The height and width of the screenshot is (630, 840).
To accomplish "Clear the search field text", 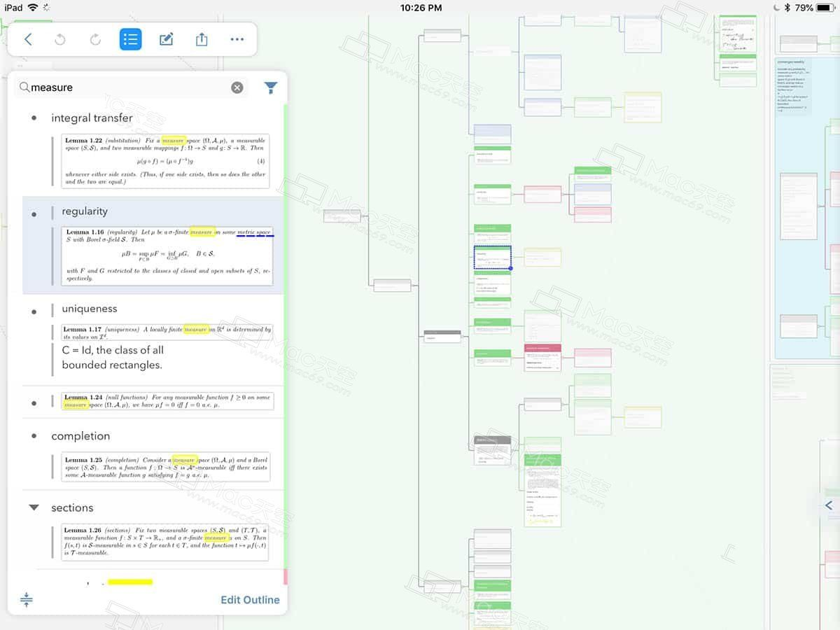I will point(237,87).
